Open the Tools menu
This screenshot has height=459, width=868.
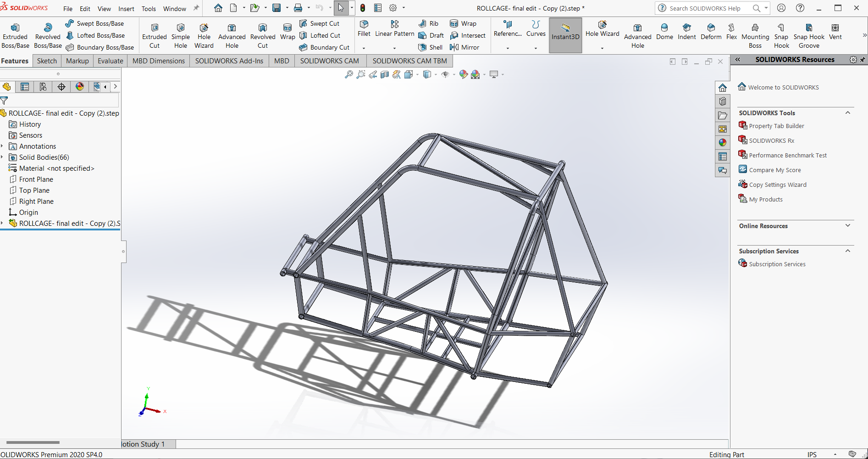tap(149, 9)
